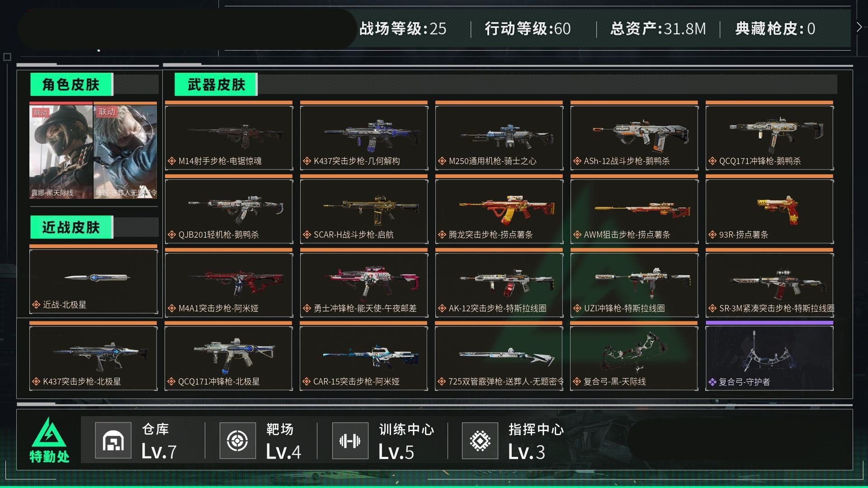
Task: Select the 近战-北极星 knife skin
Action: (x=94, y=282)
